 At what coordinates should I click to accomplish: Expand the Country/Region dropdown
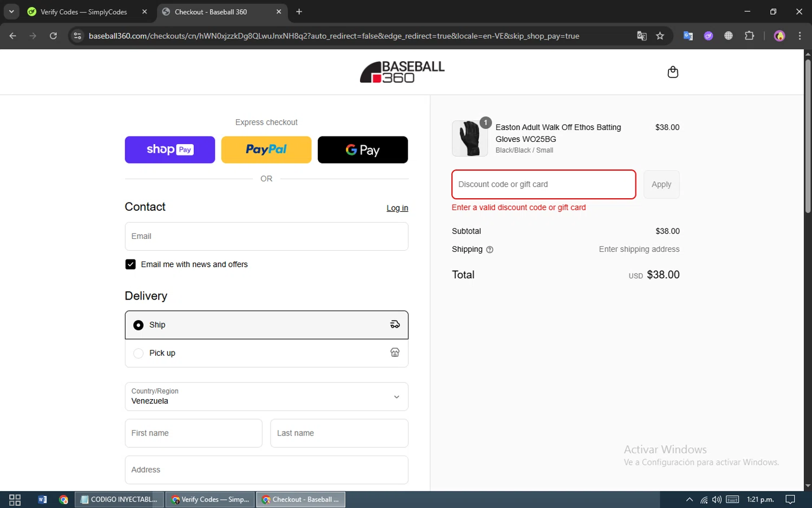coord(266,396)
